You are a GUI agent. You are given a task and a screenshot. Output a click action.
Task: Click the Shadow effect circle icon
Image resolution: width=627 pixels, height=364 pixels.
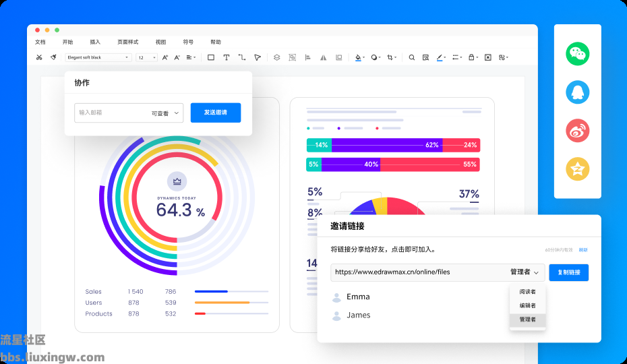(374, 57)
